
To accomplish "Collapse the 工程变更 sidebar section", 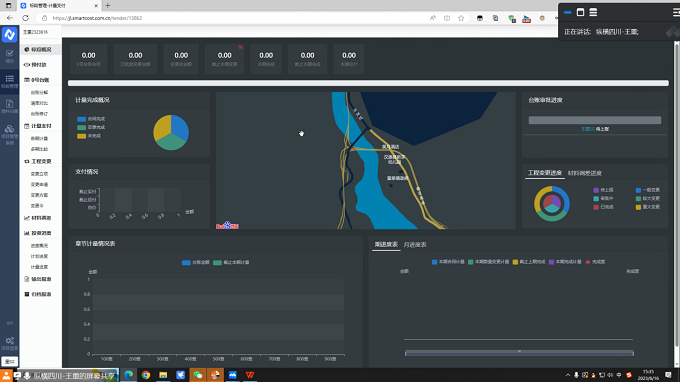I will coord(40,161).
